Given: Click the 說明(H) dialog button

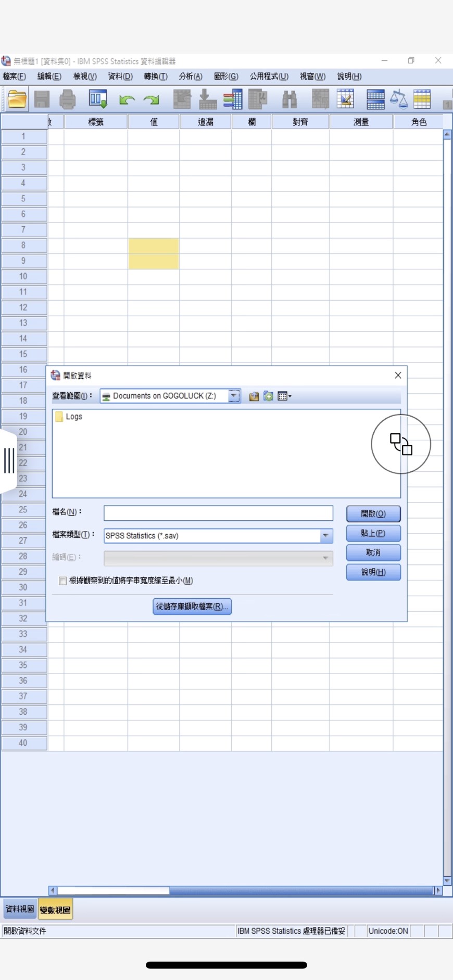Looking at the screenshot, I should pos(373,572).
